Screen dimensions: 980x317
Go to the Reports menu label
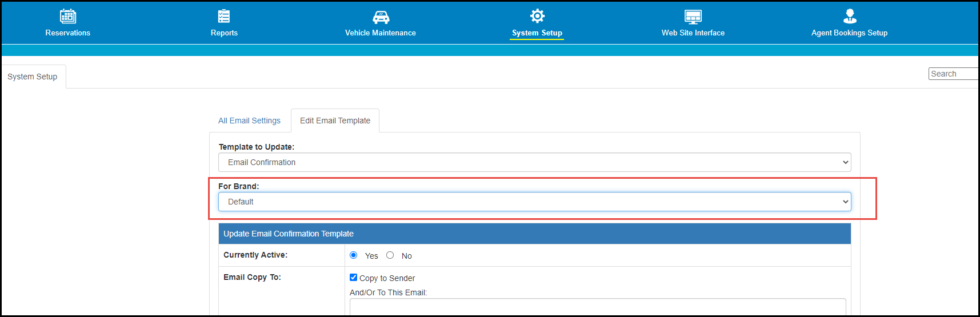(x=224, y=33)
